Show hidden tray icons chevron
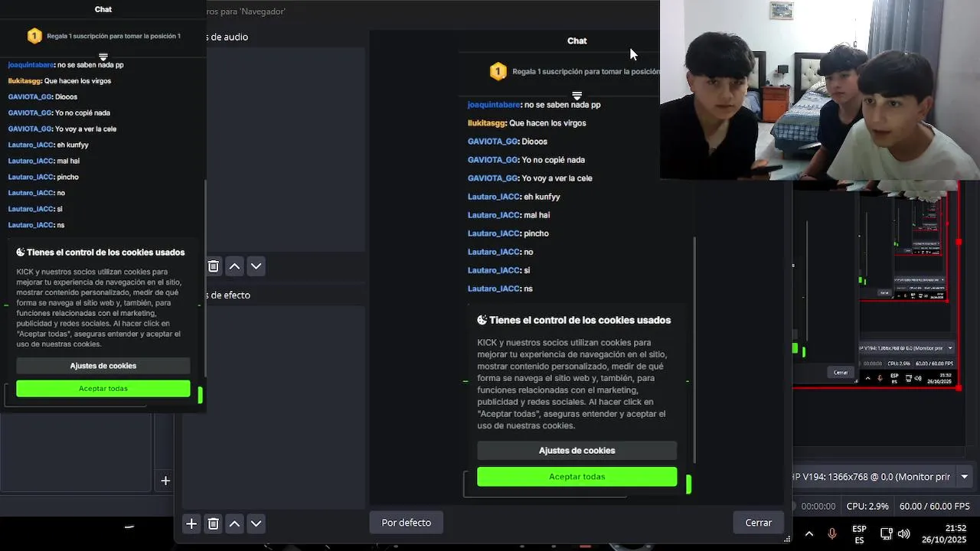Screen dimensions: 980x551 coord(808,533)
